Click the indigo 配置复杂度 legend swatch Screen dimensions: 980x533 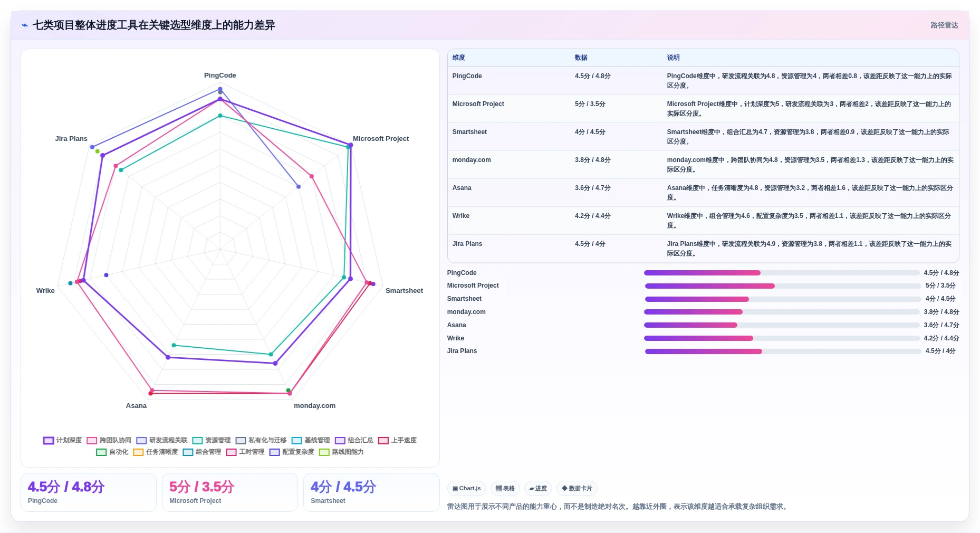(x=274, y=452)
